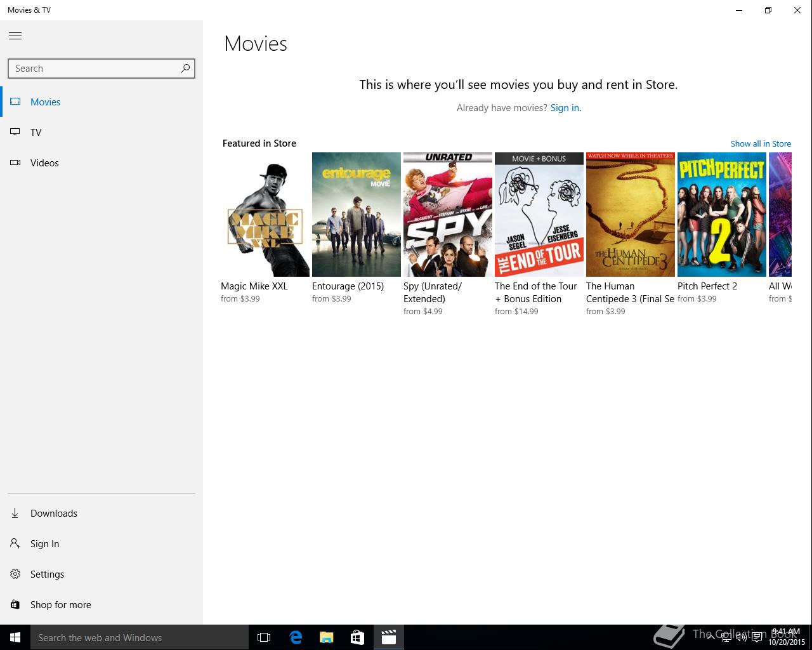Click the Search the web and Windows box
812x650 pixels.
140,637
